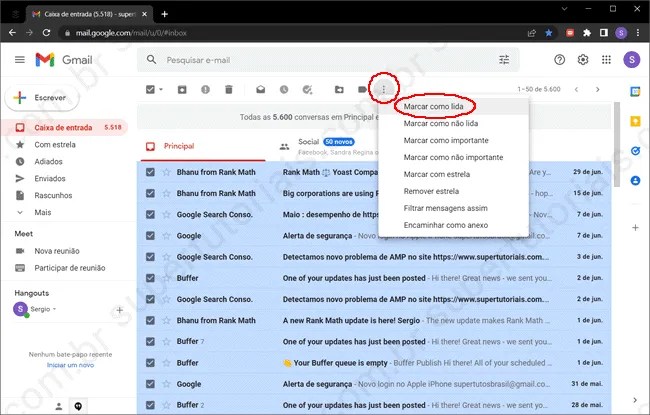This screenshot has height=415, width=650.
Task: Uncheck the 3 de jun. AMP problem email
Action: pyautogui.click(x=150, y=257)
